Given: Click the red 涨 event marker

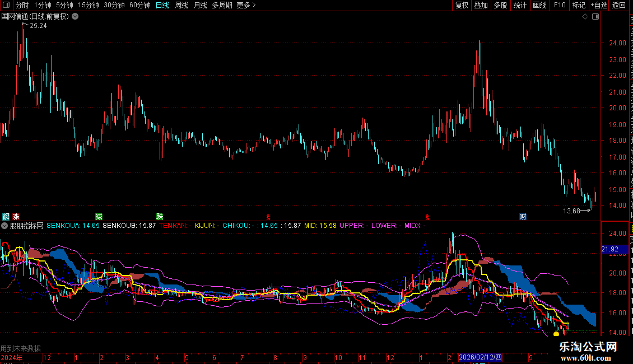Looking at the screenshot, I should [x=16, y=217].
